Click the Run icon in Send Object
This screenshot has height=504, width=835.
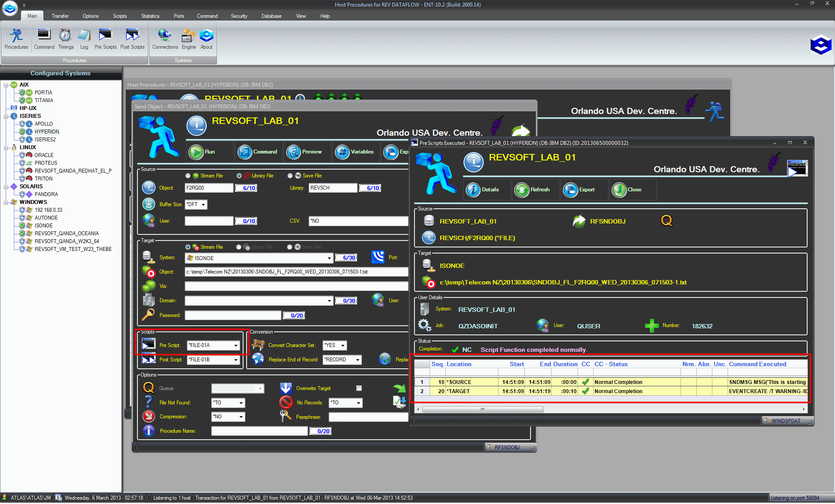tap(197, 152)
